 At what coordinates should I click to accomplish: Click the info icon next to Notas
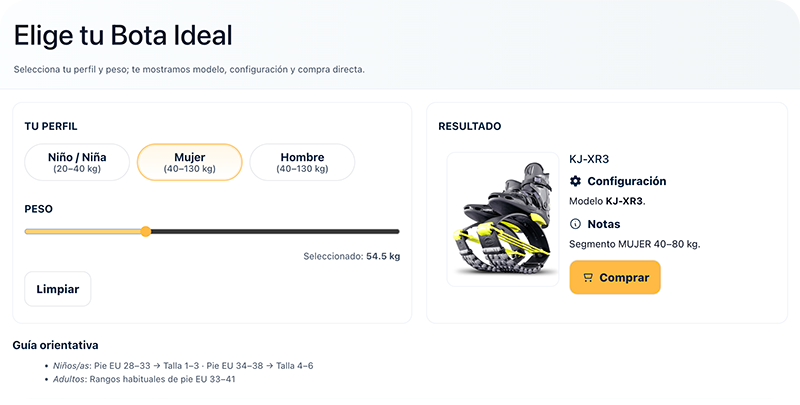point(575,224)
